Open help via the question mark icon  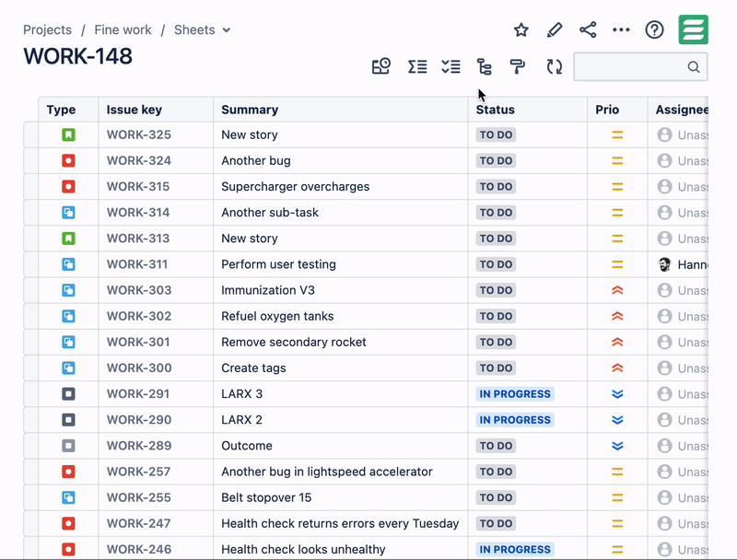pyautogui.click(x=654, y=29)
